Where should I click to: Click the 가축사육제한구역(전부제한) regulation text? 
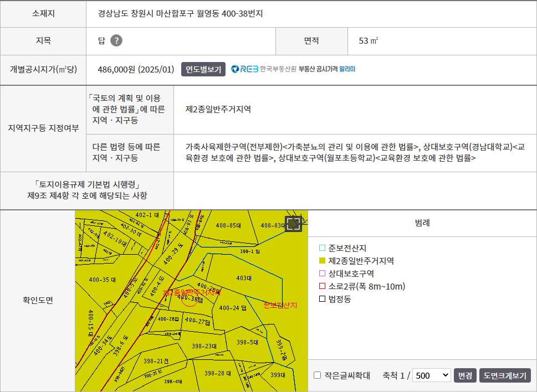pos(234,147)
